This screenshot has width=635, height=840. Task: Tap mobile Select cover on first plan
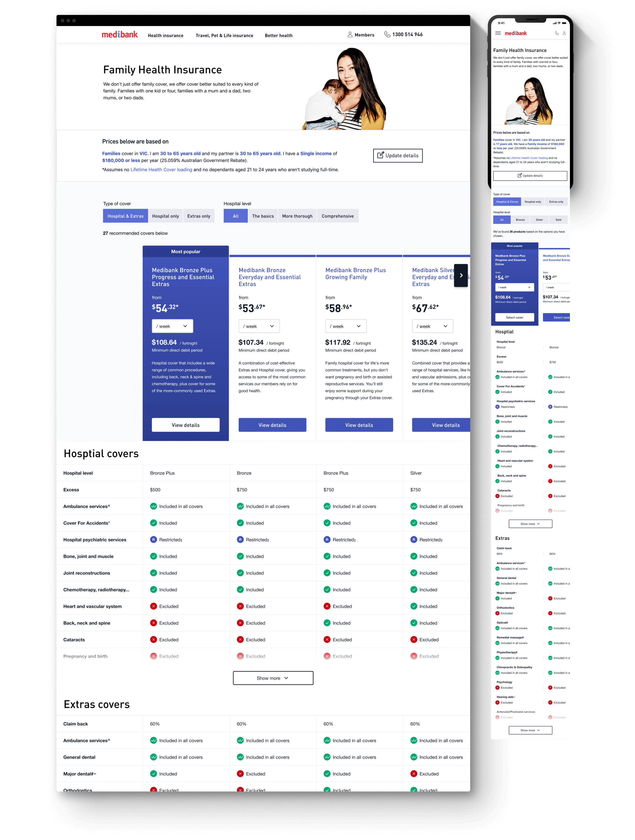pos(514,318)
